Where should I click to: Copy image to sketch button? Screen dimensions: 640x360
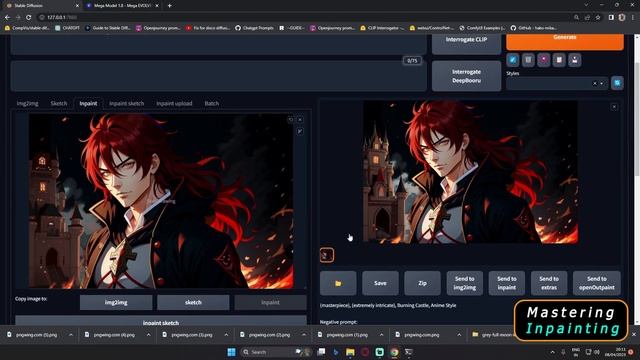(x=193, y=302)
